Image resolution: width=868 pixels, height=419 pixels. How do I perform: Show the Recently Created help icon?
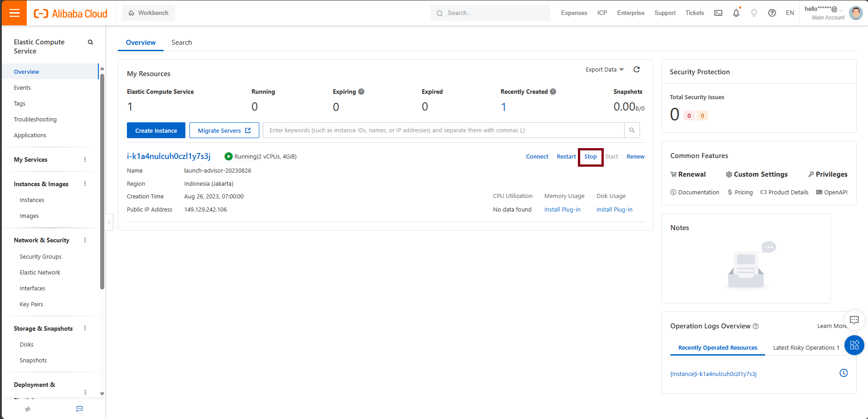[553, 92]
